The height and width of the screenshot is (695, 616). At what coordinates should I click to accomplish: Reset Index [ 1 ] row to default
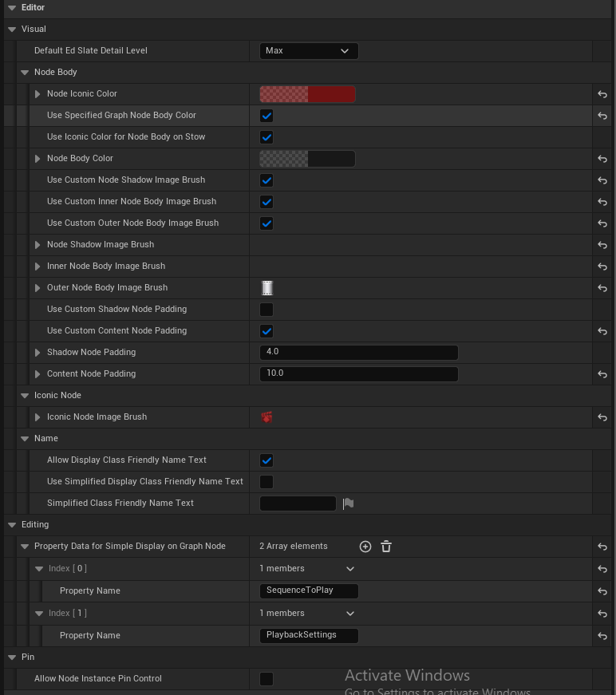[602, 614]
